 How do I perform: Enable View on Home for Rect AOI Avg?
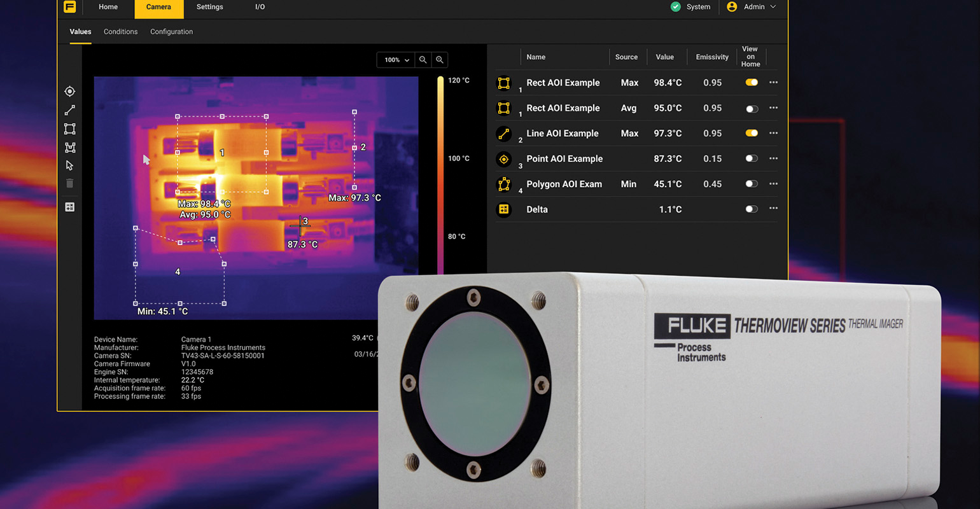[752, 108]
